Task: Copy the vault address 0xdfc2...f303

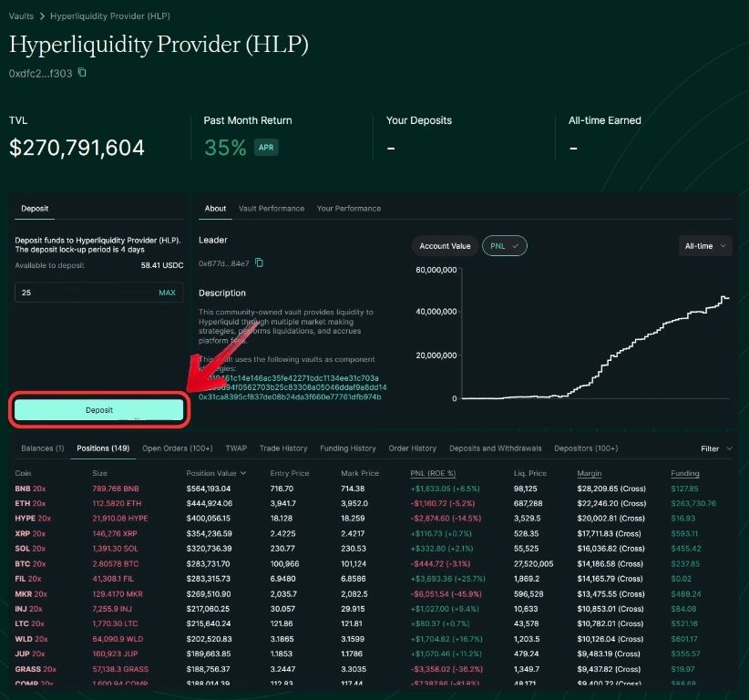Action: point(82,73)
